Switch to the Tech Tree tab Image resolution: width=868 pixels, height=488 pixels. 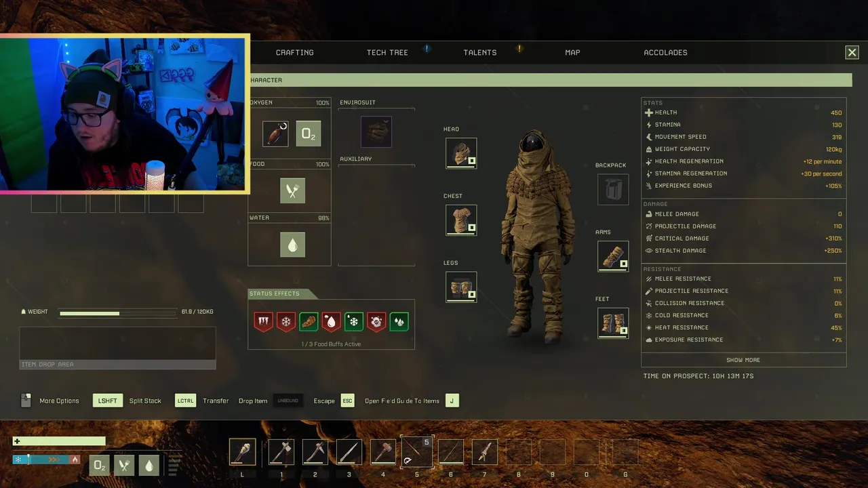[387, 52]
